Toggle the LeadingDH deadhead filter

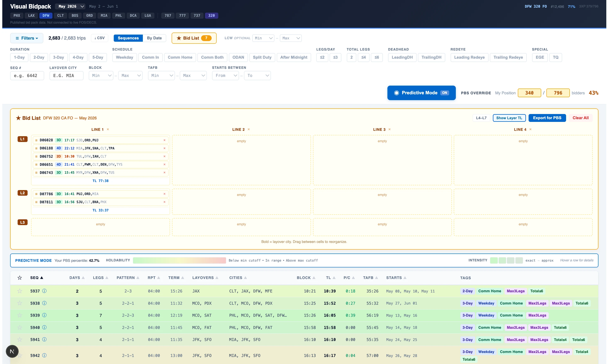point(402,57)
